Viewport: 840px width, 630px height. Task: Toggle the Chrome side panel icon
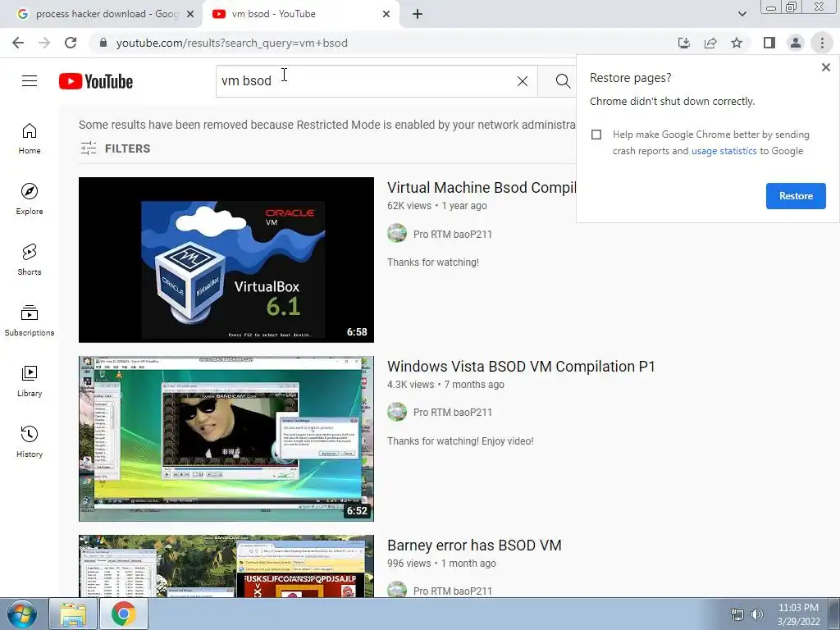point(769,43)
